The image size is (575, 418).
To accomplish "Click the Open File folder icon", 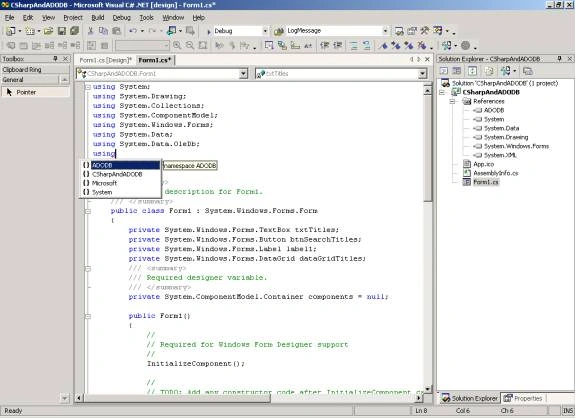I will click(48, 31).
